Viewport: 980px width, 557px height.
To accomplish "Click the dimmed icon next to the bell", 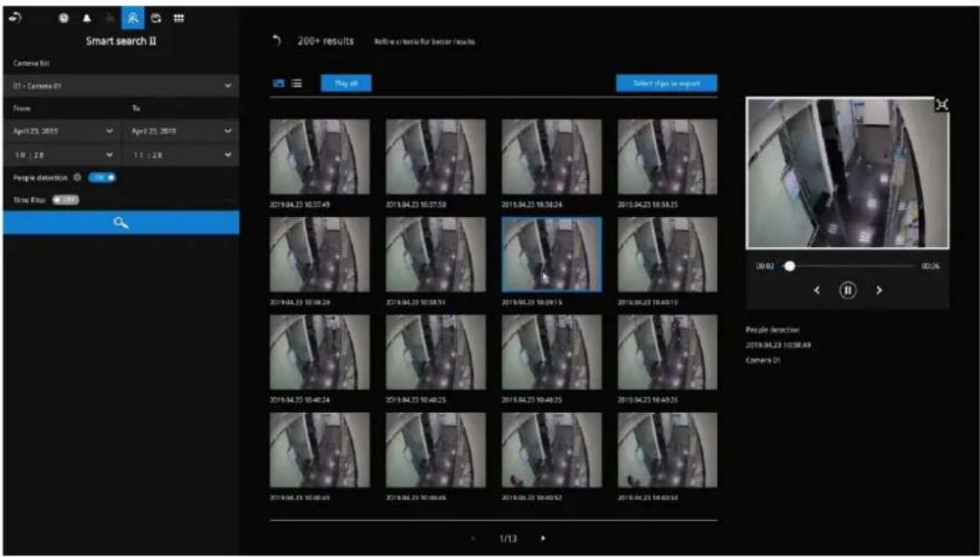I will 110,18.
